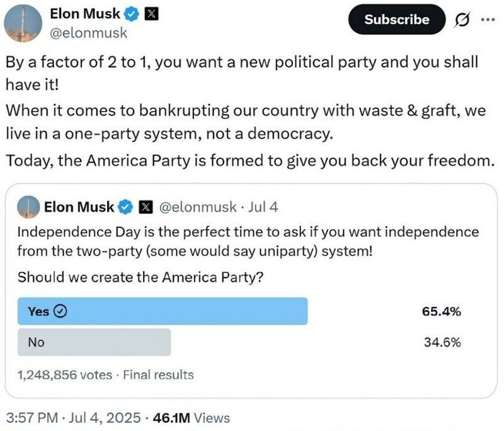Click the 1,248,856 votes final results text
This screenshot has height=431, width=504.
click(x=106, y=375)
